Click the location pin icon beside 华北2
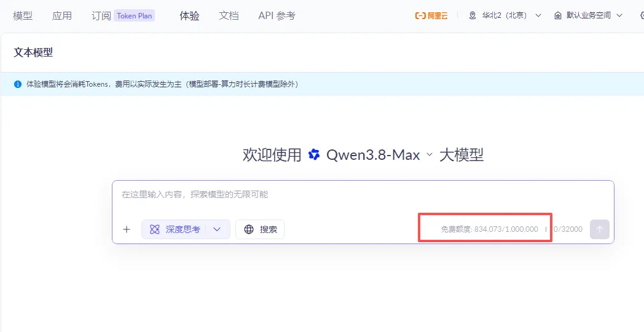Image resolution: width=644 pixels, height=332 pixels. pyautogui.click(x=473, y=15)
